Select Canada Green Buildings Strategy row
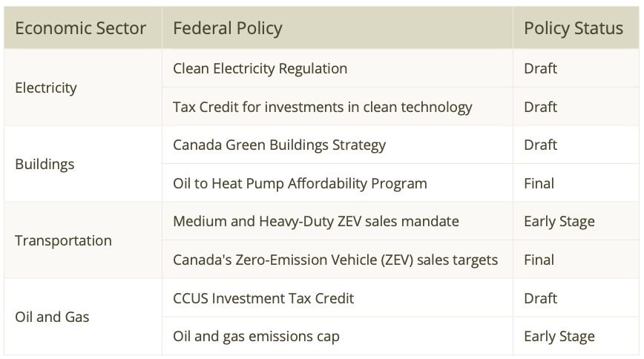This screenshot has width=644, height=359. tap(280, 145)
